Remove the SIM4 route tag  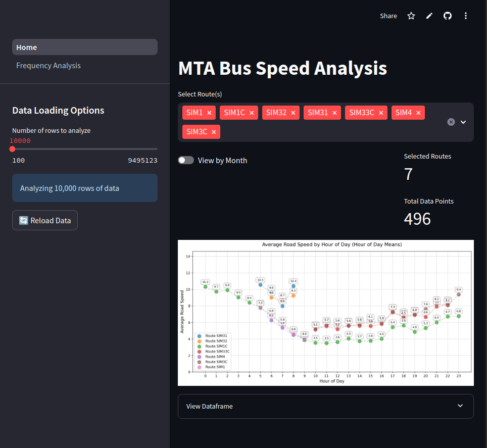[418, 113]
